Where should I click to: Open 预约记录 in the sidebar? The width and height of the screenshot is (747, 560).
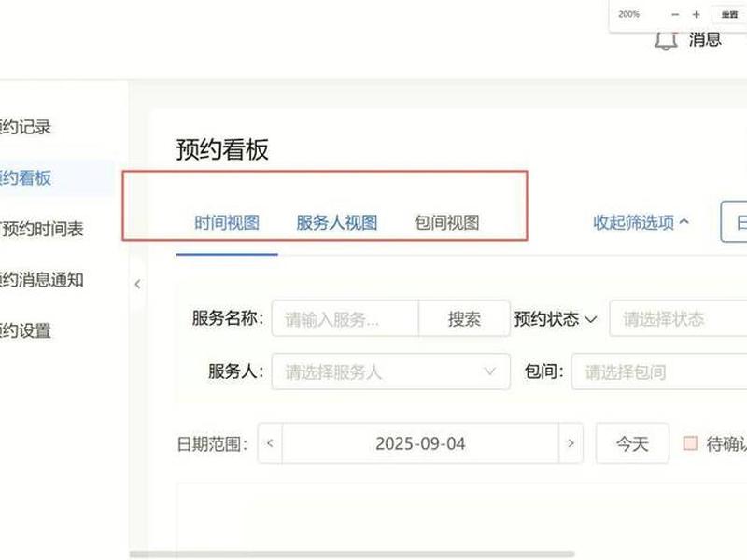click(x=25, y=127)
